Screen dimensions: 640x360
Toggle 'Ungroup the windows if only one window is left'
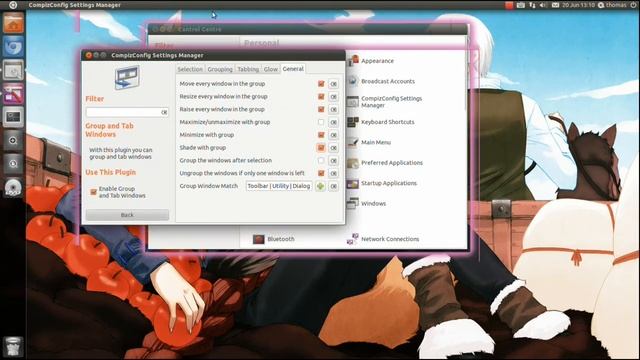click(x=321, y=173)
